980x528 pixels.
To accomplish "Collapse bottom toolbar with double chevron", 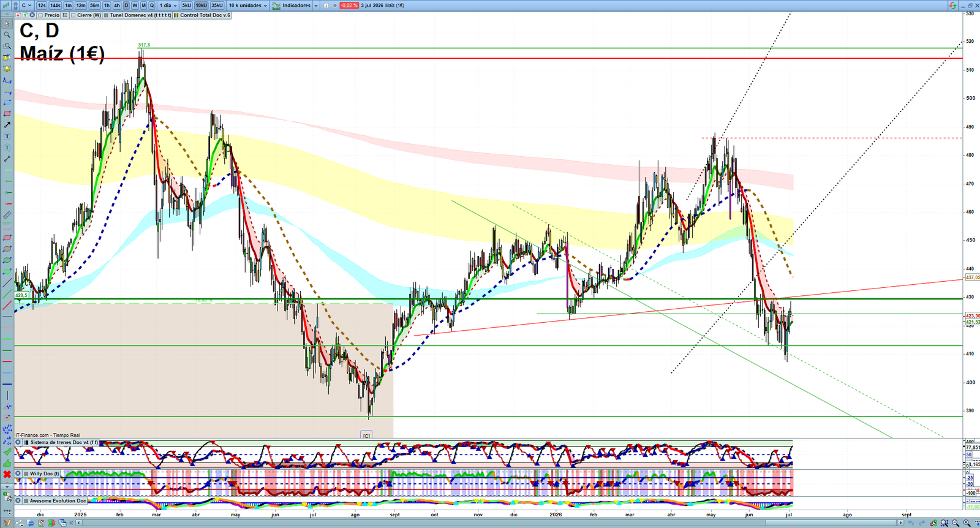I will pyautogui.click(x=72, y=523).
